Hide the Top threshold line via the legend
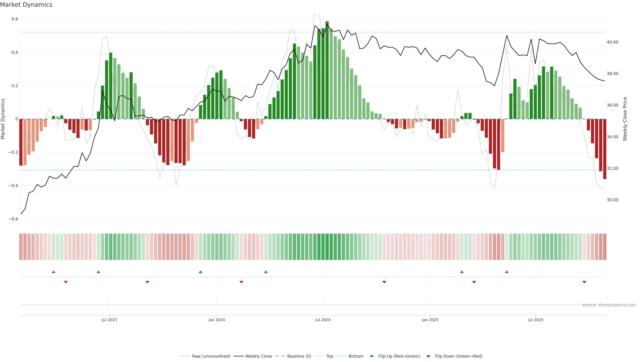 point(330,356)
